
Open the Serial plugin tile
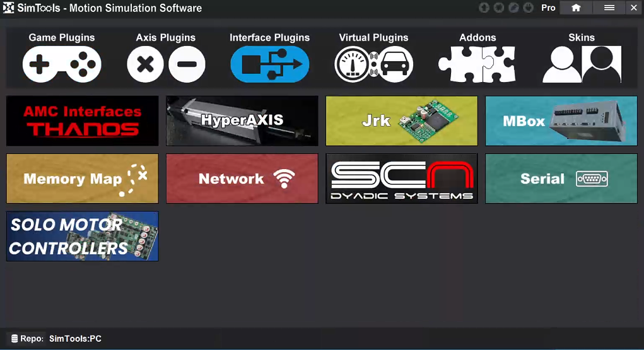561,178
